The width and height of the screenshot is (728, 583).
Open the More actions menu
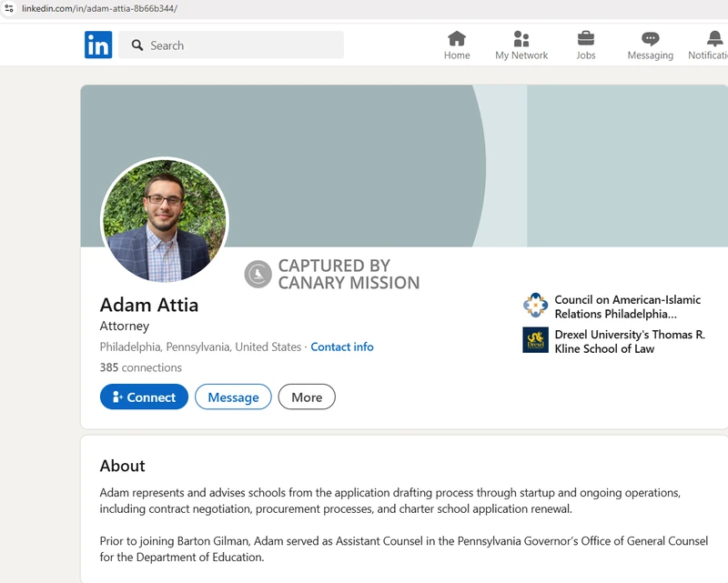(x=307, y=397)
